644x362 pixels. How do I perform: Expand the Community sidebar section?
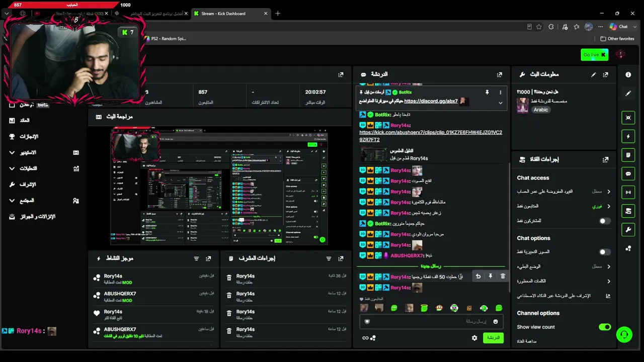tap(44, 200)
